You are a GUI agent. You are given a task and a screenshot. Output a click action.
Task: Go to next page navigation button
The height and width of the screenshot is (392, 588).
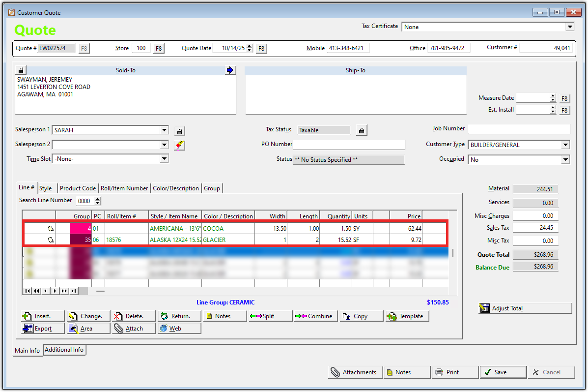coord(64,291)
